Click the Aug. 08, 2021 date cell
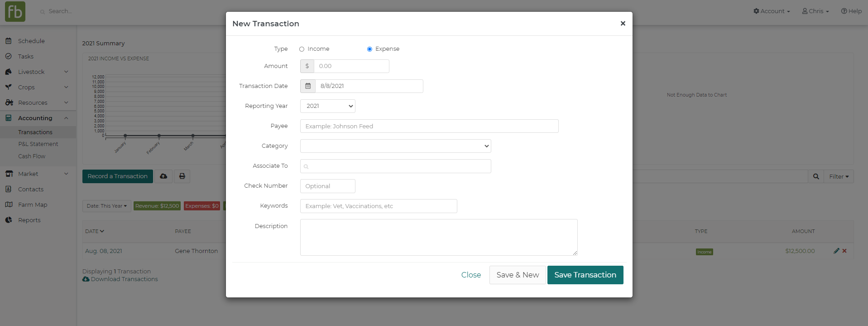The image size is (868, 326). (104, 251)
